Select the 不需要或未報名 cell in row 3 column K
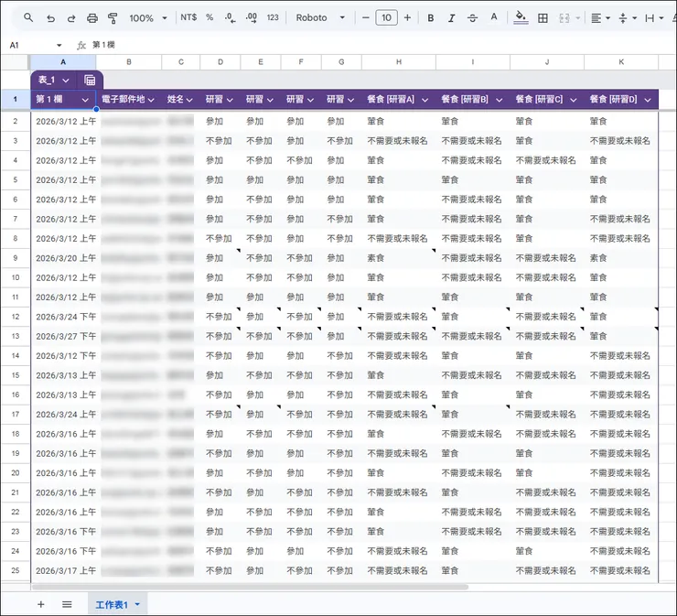This screenshot has width=677, height=616. click(x=621, y=141)
